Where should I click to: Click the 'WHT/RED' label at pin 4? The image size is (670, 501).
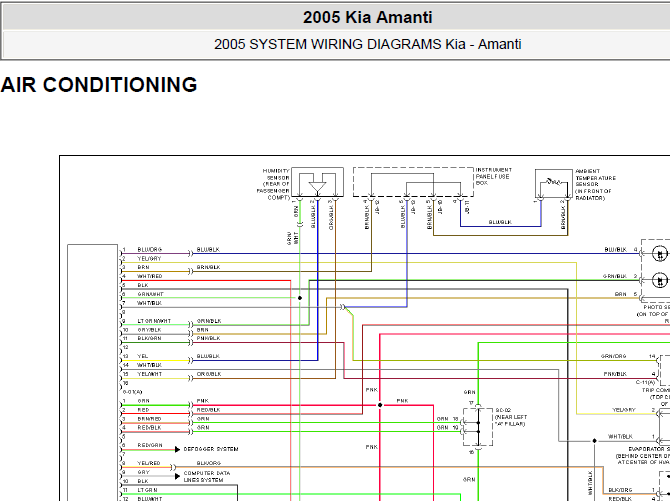150,277
